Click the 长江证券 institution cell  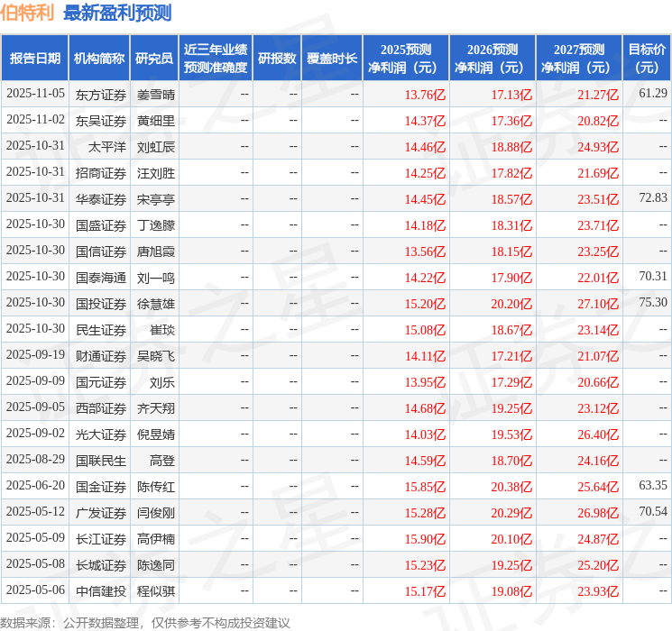(x=101, y=539)
